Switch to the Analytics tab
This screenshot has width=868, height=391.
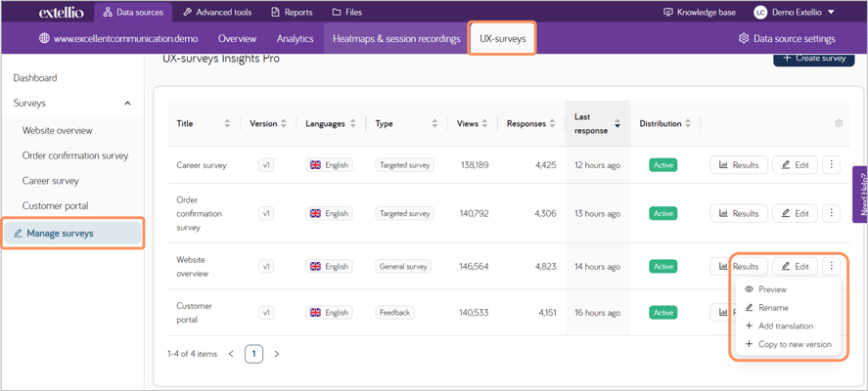tap(296, 39)
